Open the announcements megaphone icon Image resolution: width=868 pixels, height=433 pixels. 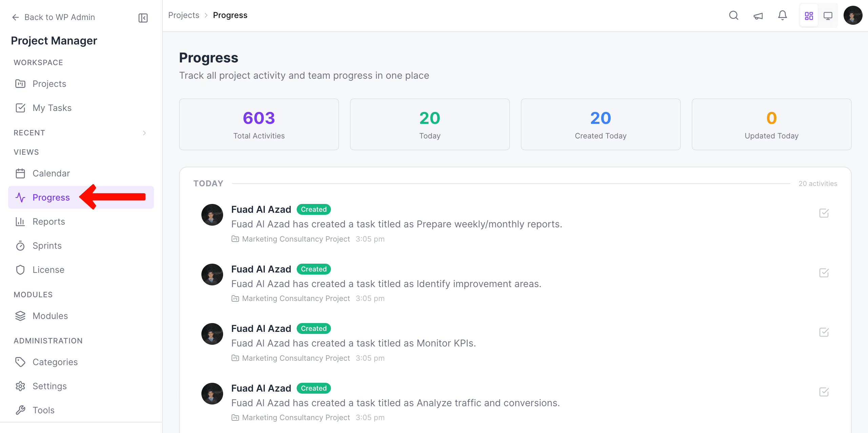(x=758, y=15)
